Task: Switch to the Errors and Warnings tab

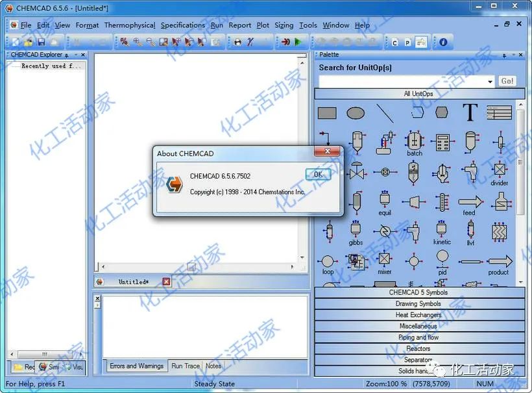Action: coord(136,366)
